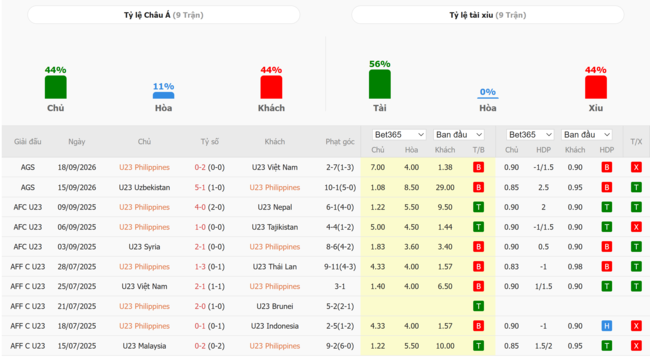Click away odds 10.00 in Malaysia row
Viewport: 650px width, 360px height.
445,346
